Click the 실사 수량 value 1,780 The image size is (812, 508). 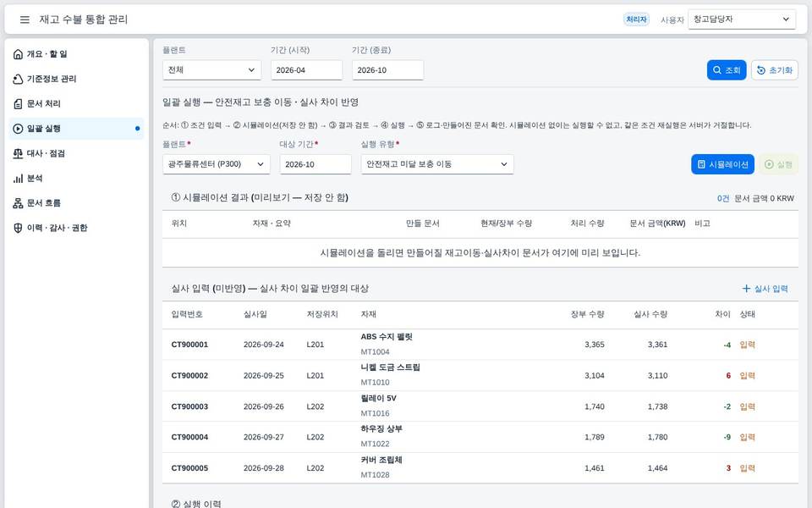point(658,437)
